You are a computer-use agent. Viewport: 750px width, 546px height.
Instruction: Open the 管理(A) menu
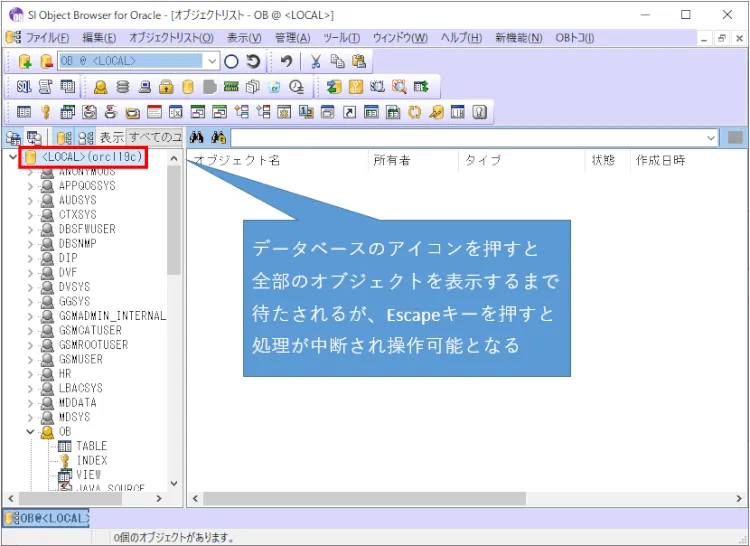click(x=292, y=38)
